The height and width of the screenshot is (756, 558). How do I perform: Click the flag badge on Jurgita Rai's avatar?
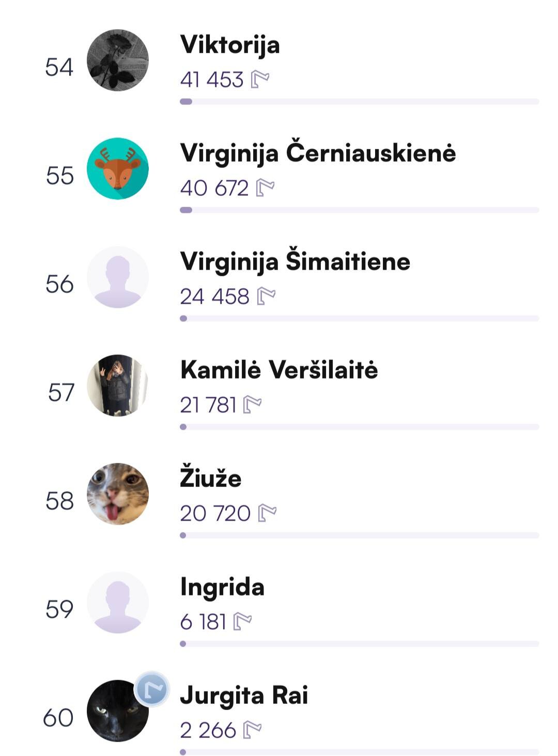[x=152, y=689]
